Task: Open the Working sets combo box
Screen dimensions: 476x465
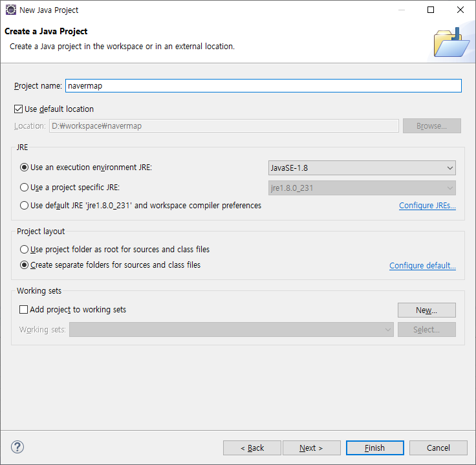Action: pos(232,329)
